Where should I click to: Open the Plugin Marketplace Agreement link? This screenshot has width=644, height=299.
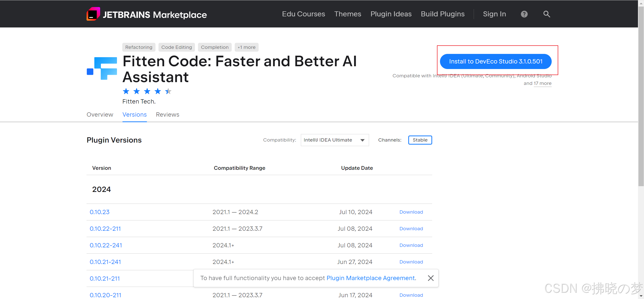tap(371, 278)
